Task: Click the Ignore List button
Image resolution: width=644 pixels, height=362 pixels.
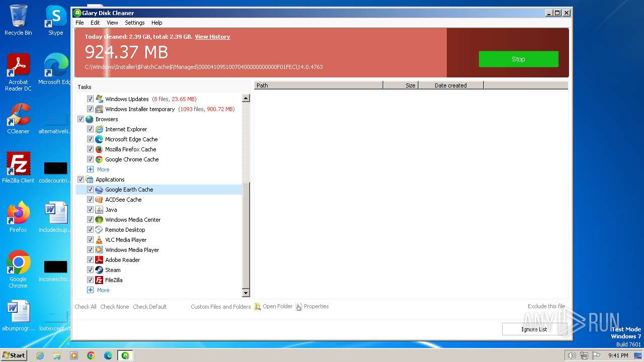Action: (534, 329)
